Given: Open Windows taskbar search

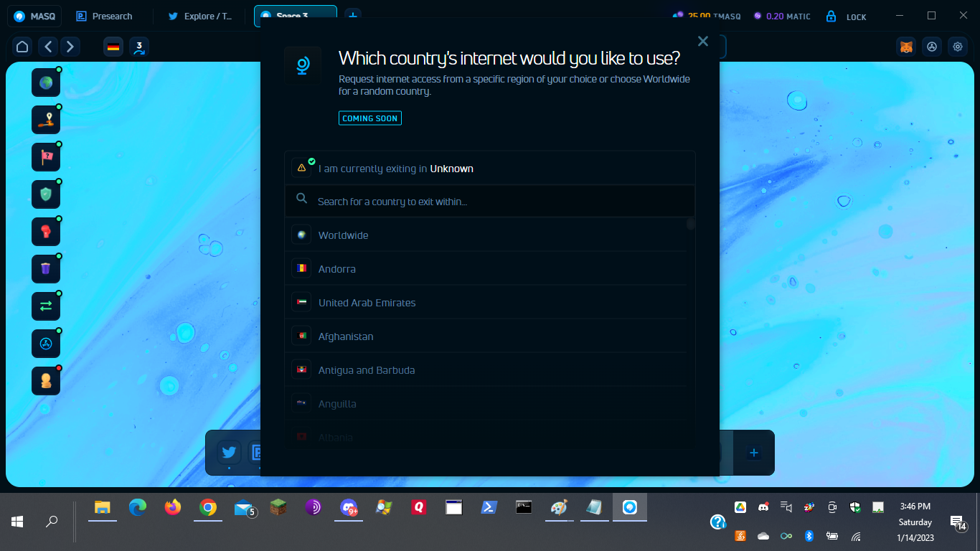Looking at the screenshot, I should [52, 522].
